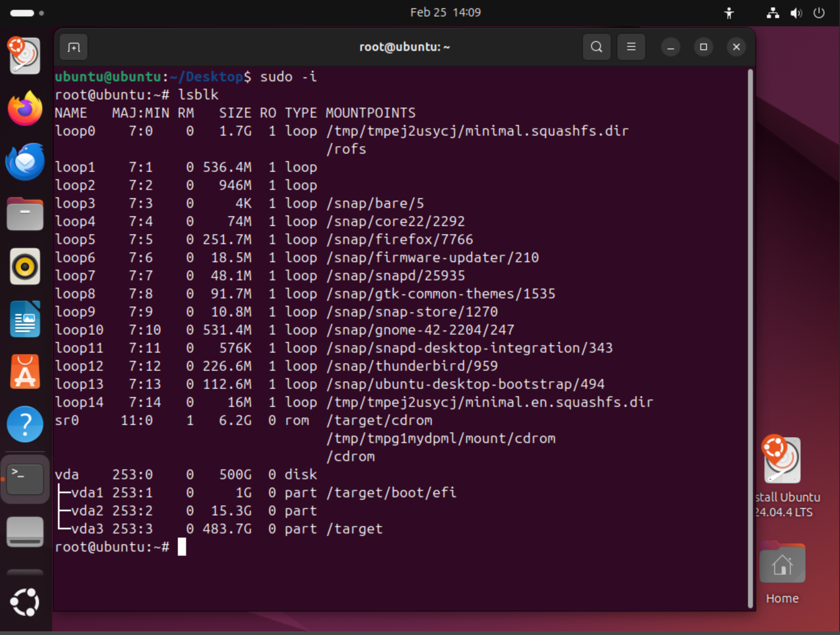Show applications via Ubuntu logo button
Image resolution: width=840 pixels, height=635 pixels.
click(x=25, y=602)
